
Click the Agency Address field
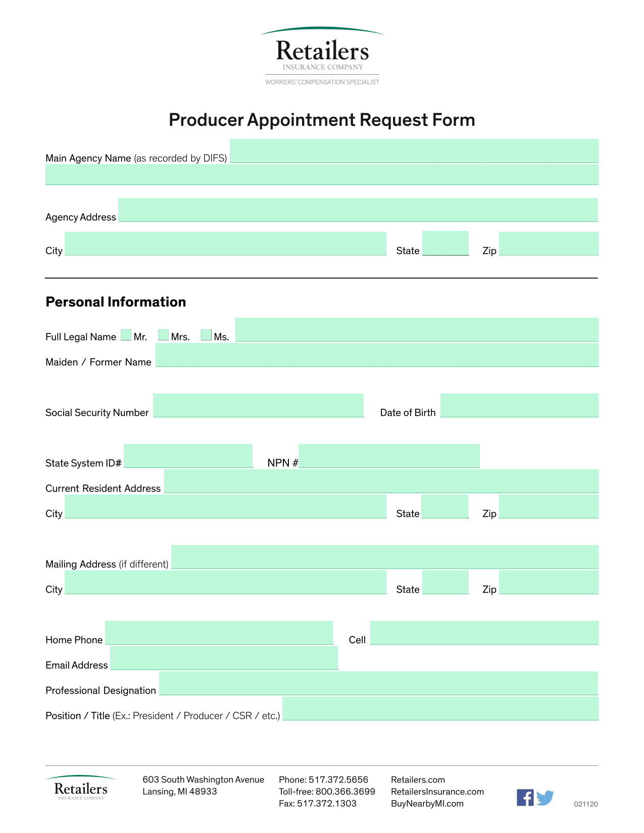[358, 210]
